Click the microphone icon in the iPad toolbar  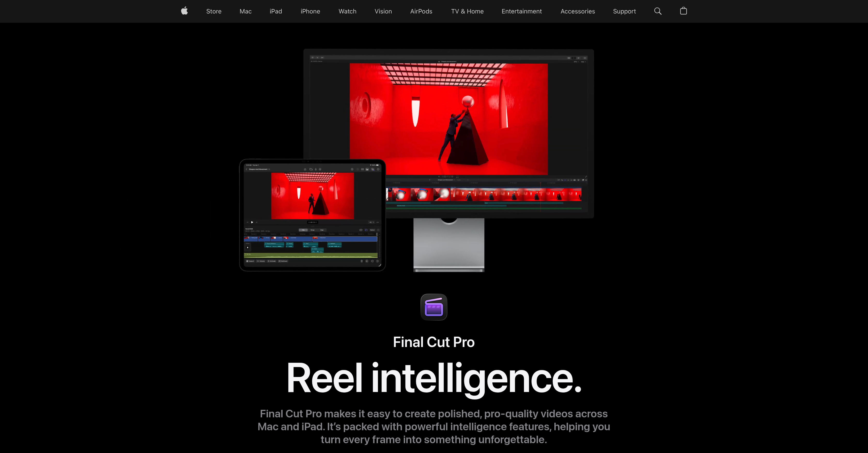click(316, 169)
